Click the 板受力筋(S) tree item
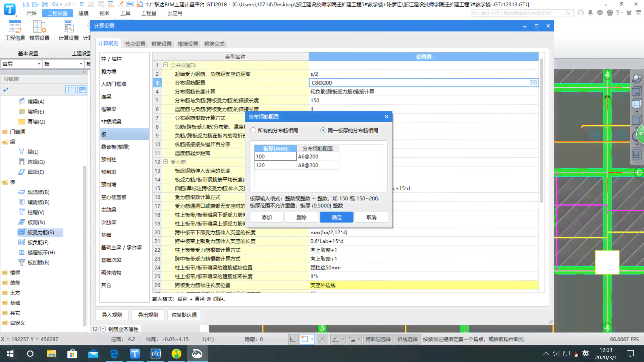Image resolution: width=644 pixels, height=362 pixels. tap(40, 232)
